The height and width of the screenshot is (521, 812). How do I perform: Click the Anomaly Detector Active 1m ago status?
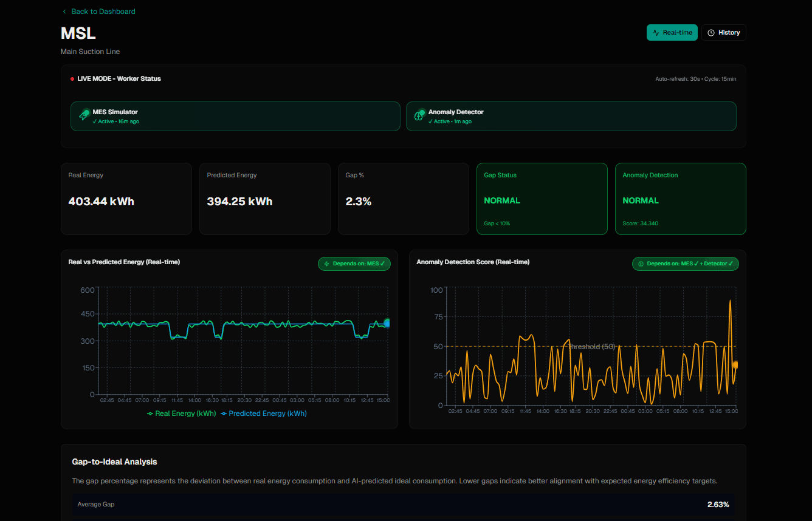[x=450, y=121]
